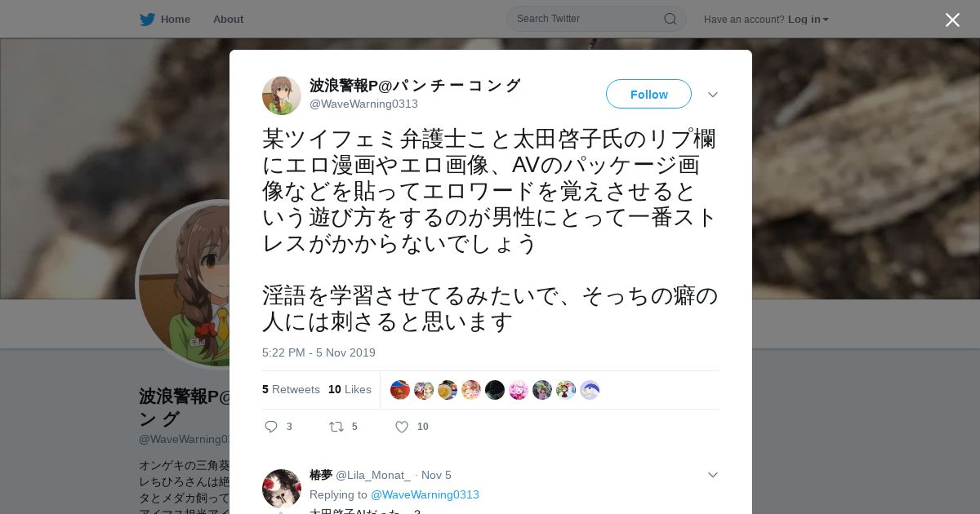View the 5 Retweets list

291,389
